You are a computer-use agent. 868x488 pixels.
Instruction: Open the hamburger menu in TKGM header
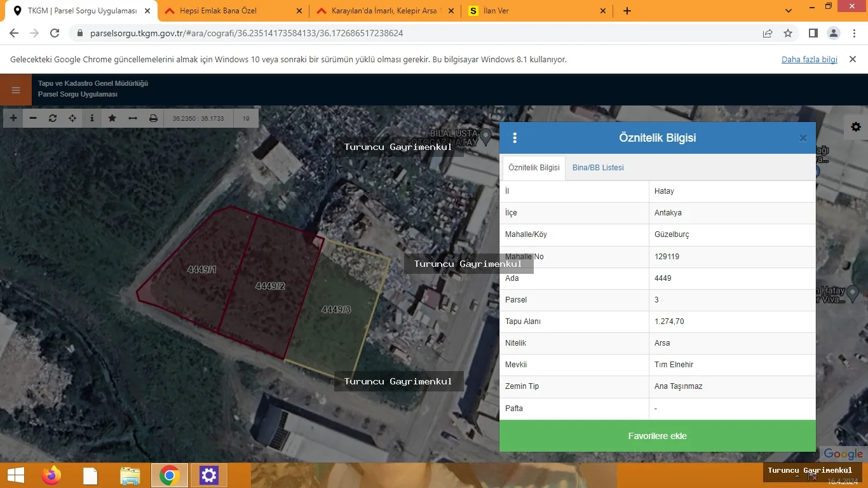16,90
